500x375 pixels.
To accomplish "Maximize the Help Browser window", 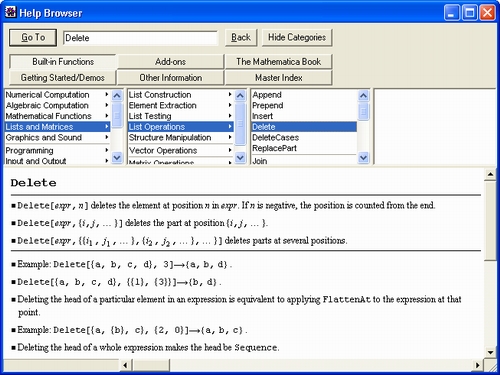I will 469,13.
